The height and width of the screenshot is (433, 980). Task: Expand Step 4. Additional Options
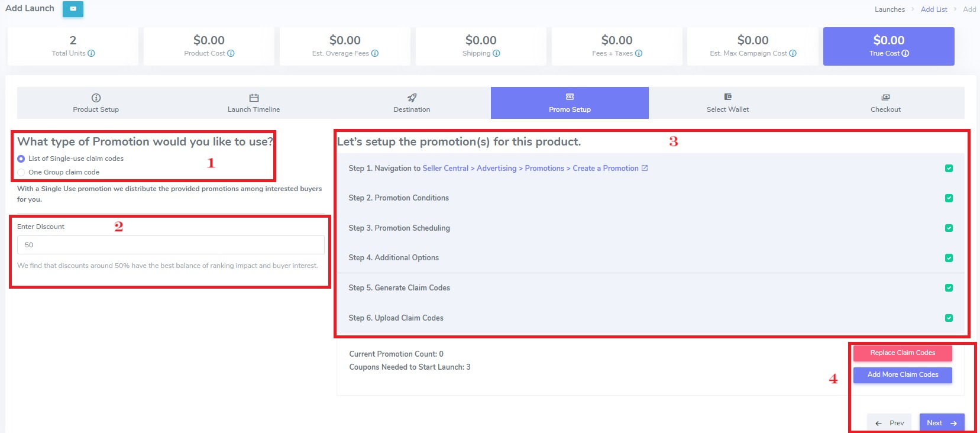coord(393,258)
